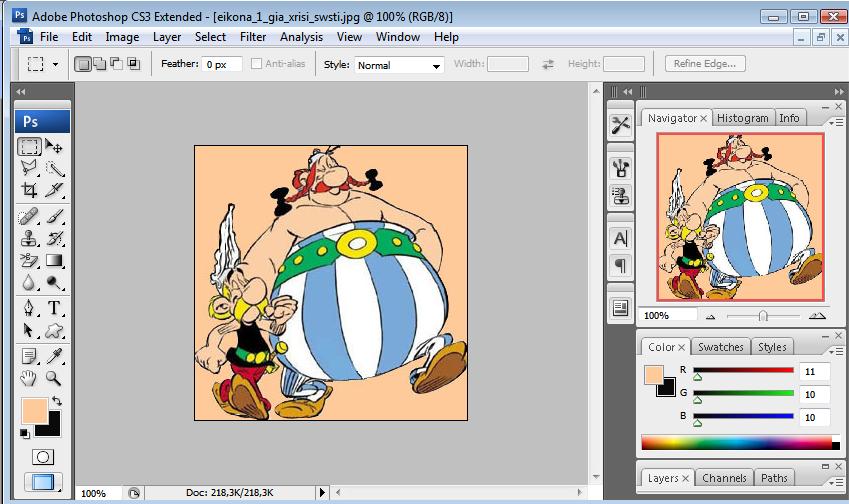
Task: Select the Dodge tool
Action: pos(54,282)
